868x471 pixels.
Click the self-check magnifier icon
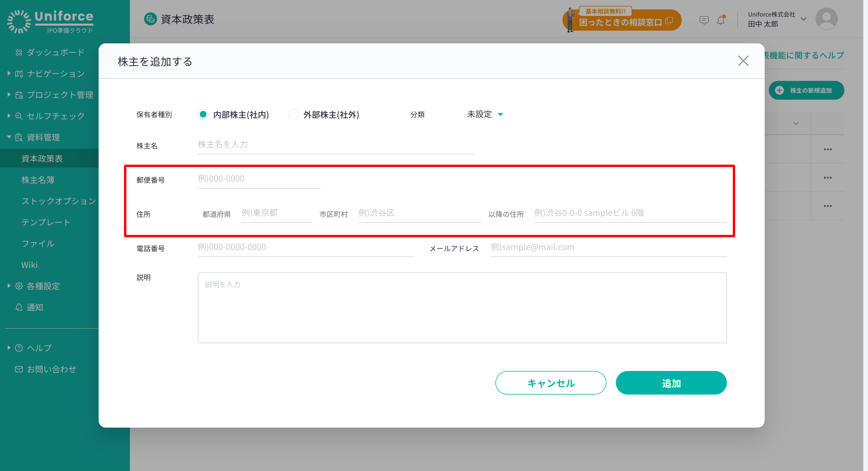point(19,116)
